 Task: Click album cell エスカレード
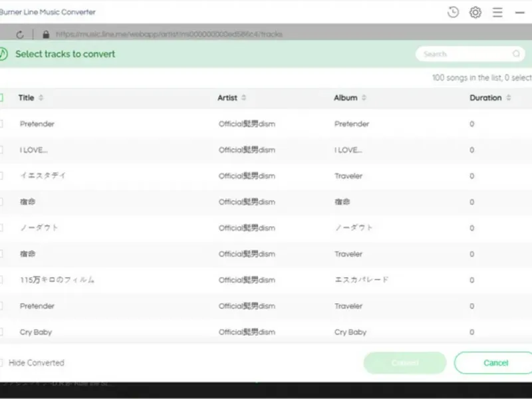[361, 280]
